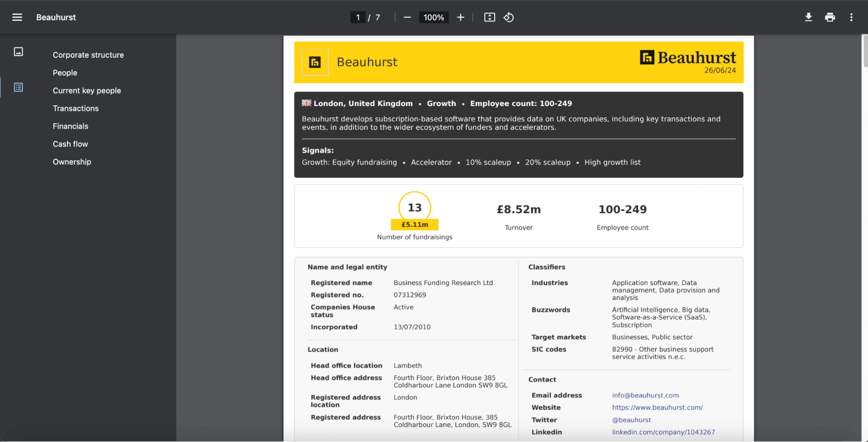868x442 pixels.
Task: Click the Employee count: 100-249 banner text
Action: coord(521,103)
